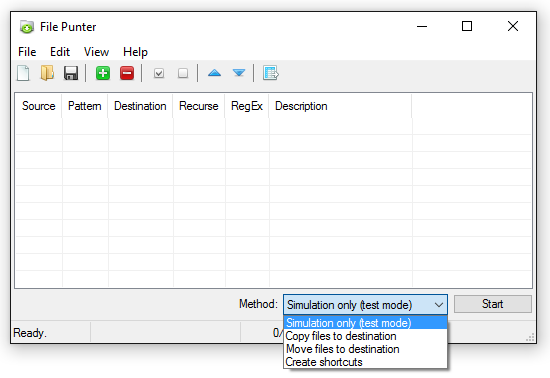Choose Create shortcuts method

click(x=365, y=362)
